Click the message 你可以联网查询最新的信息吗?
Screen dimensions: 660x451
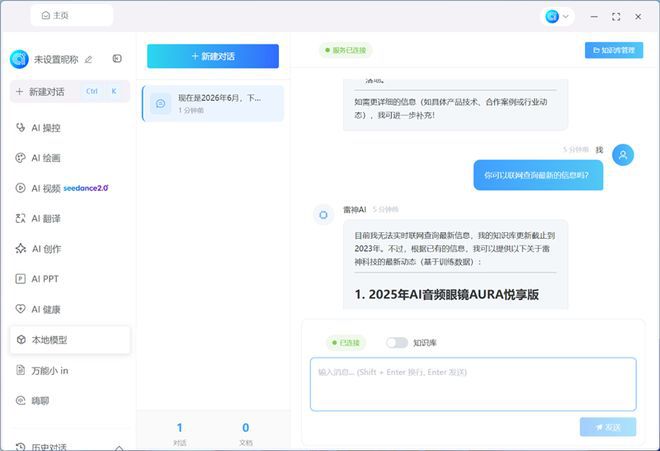538,175
